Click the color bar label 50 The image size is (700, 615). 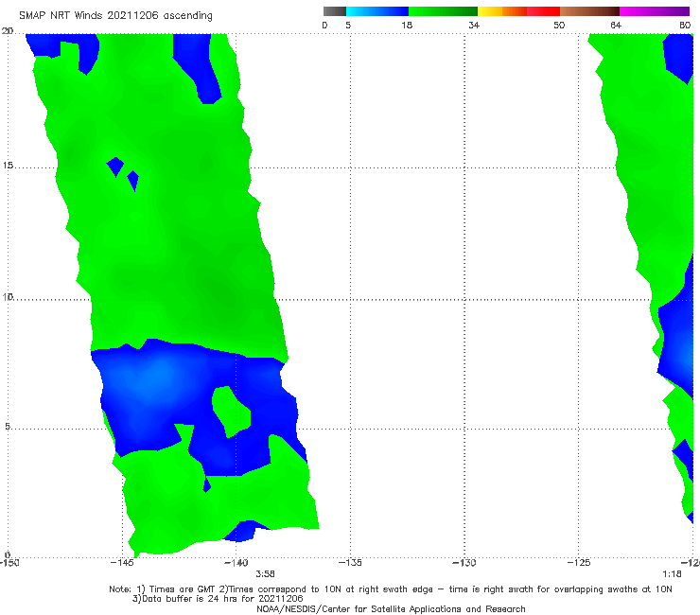coord(559,26)
